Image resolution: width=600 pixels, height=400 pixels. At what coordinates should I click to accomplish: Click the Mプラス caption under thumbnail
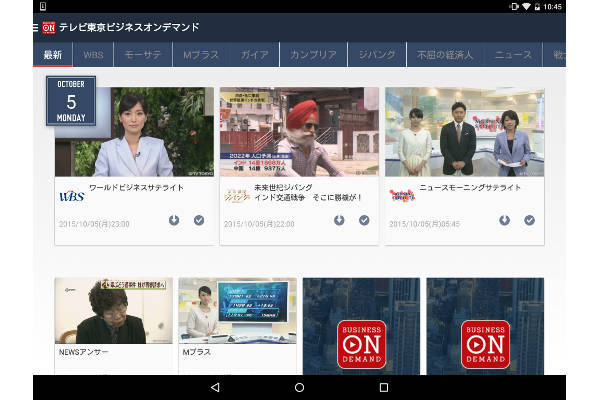pyautogui.click(x=197, y=352)
